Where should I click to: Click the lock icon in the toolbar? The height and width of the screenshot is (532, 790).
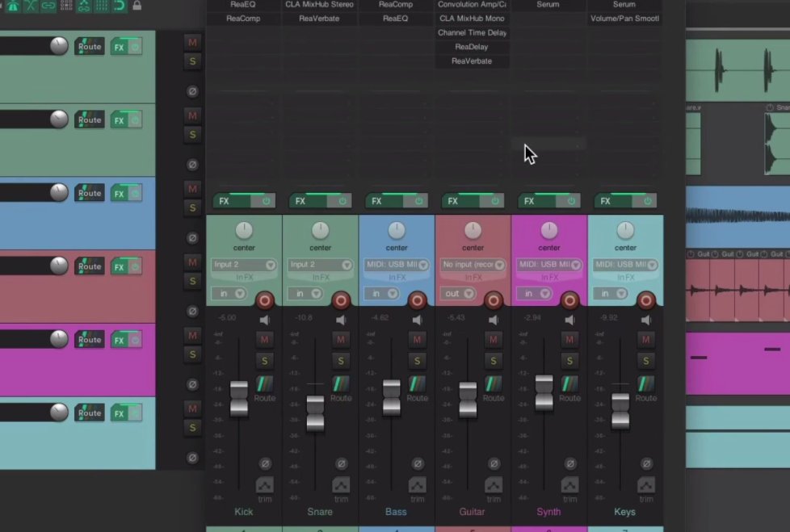[137, 6]
